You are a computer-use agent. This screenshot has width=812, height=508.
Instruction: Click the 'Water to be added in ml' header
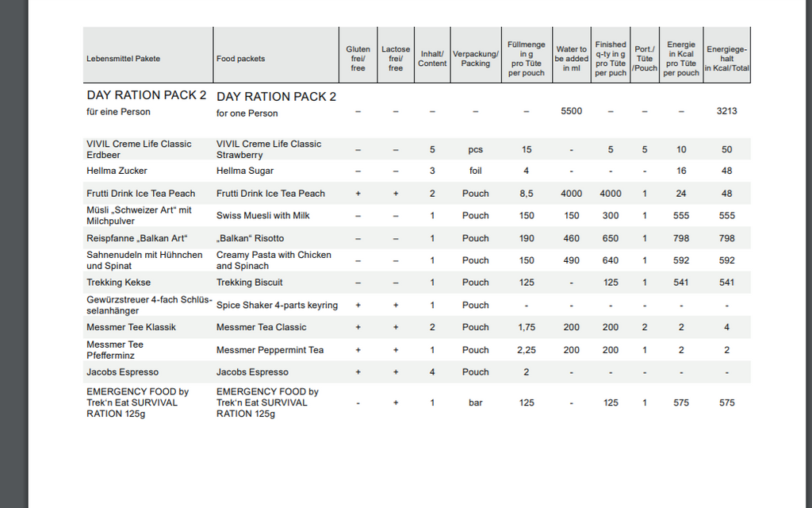[x=571, y=59]
